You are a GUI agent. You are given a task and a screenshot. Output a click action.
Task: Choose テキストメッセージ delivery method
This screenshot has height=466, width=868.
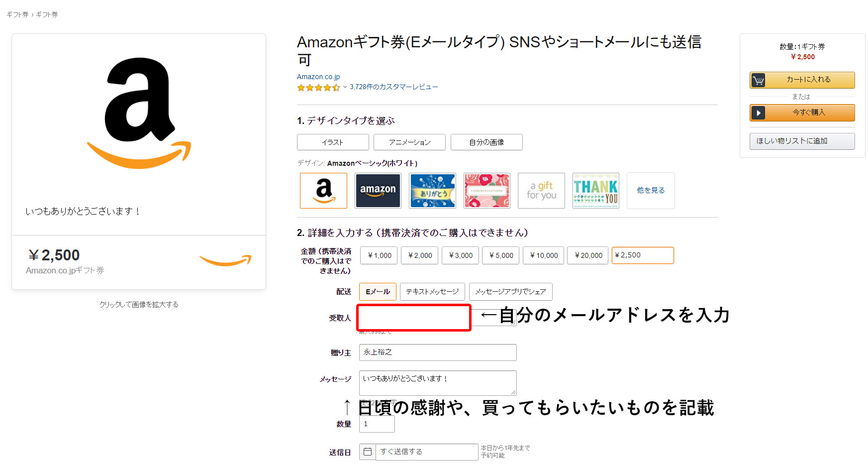coord(432,292)
